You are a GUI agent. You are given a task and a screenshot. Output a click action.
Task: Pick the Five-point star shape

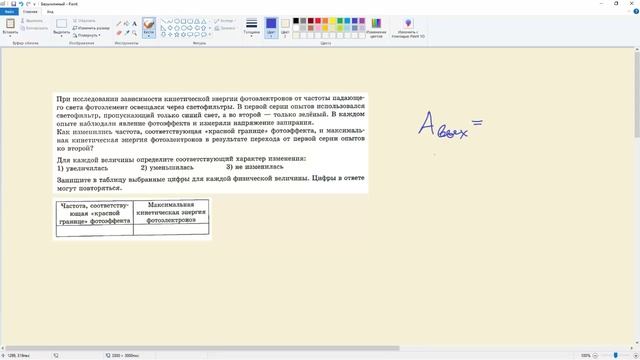177,35
